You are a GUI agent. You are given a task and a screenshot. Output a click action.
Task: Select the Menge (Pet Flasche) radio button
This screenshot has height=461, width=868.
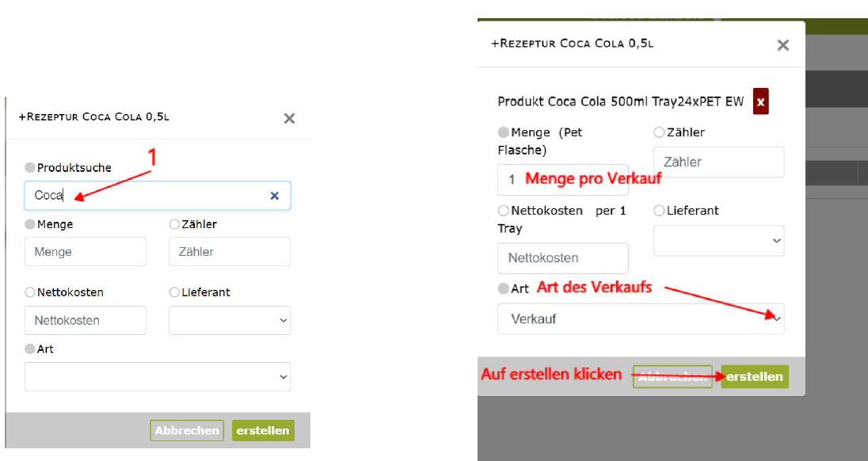click(503, 132)
